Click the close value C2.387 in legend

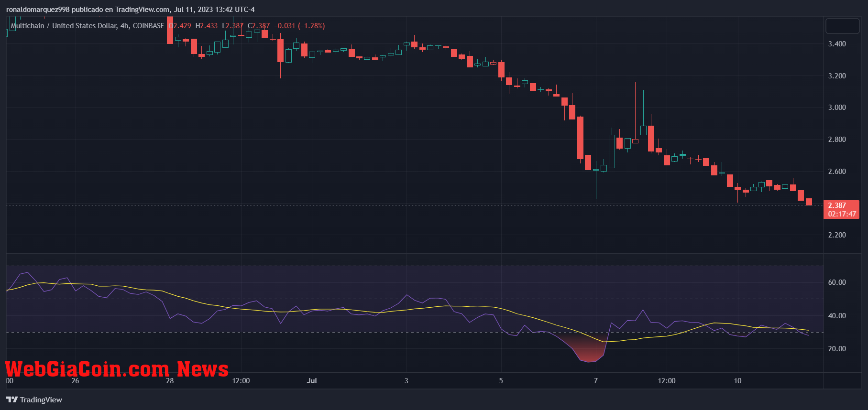coord(259,26)
